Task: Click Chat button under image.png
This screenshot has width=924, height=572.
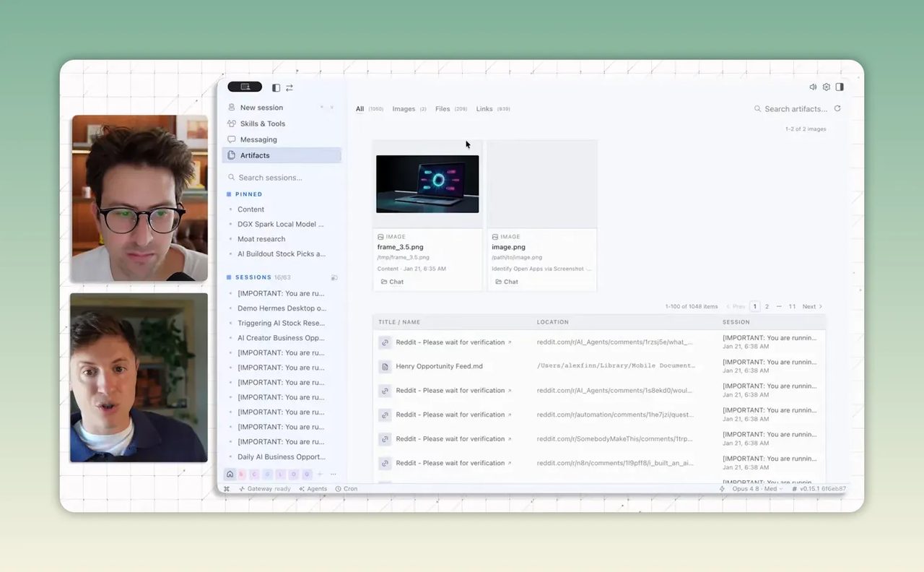Action: 507,282
